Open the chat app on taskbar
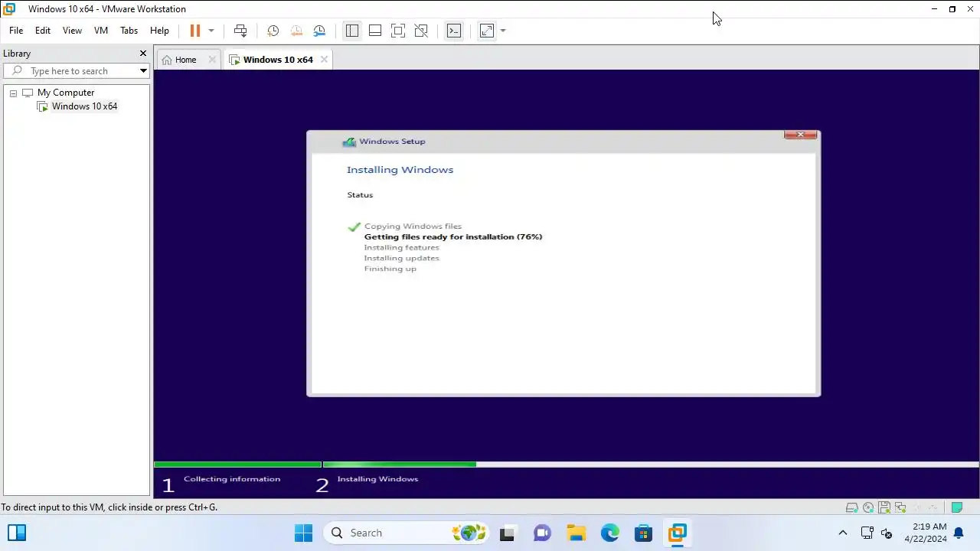Screen dimensions: 980x551 tap(542, 533)
